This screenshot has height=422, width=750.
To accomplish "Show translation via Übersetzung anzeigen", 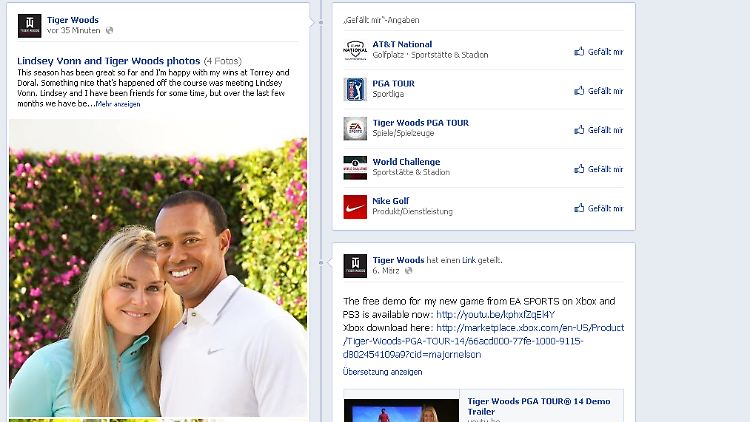I will click(x=383, y=371).
